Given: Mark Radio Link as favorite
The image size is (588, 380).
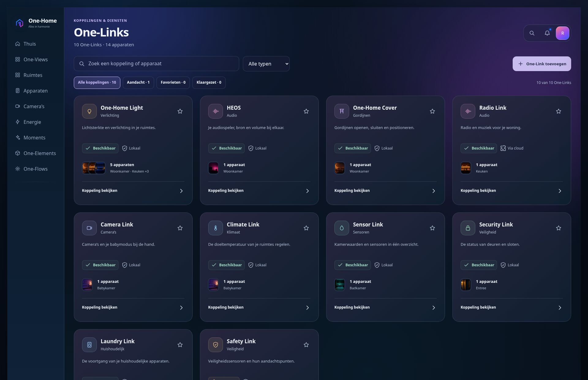Looking at the screenshot, I should pos(559,111).
